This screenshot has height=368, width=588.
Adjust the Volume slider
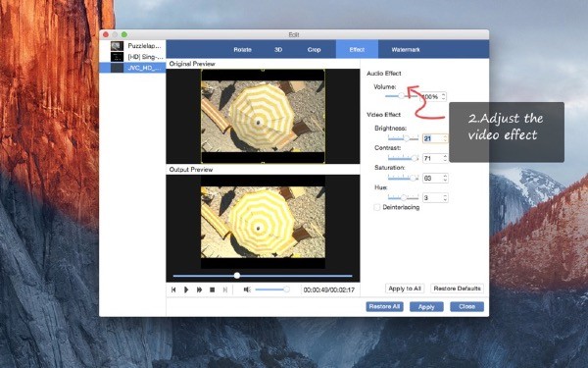401,96
